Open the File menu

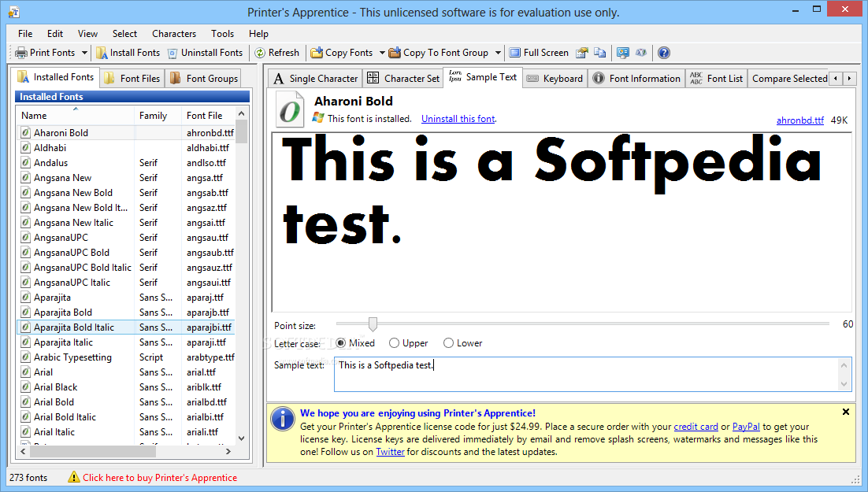25,34
